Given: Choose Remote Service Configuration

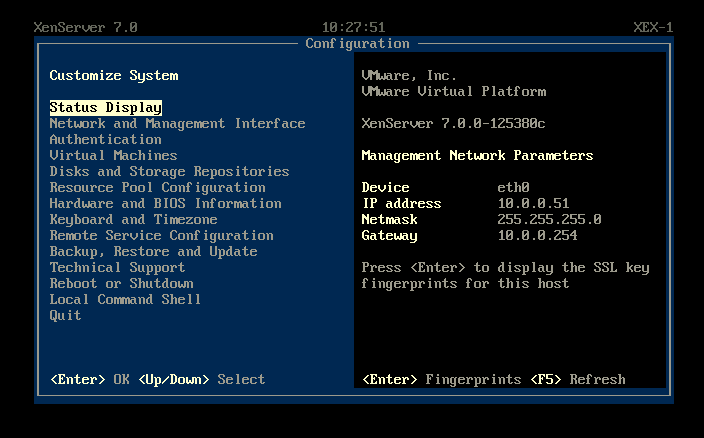Looking at the screenshot, I should 162,236.
